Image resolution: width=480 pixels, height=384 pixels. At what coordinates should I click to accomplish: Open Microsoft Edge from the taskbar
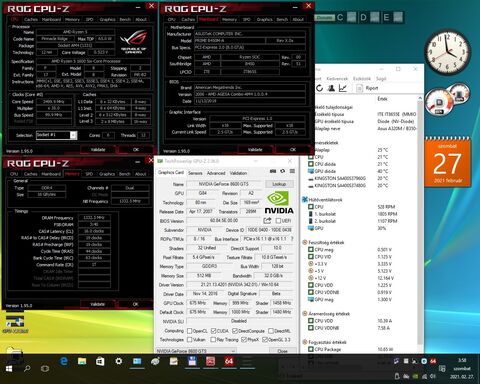coord(64,361)
